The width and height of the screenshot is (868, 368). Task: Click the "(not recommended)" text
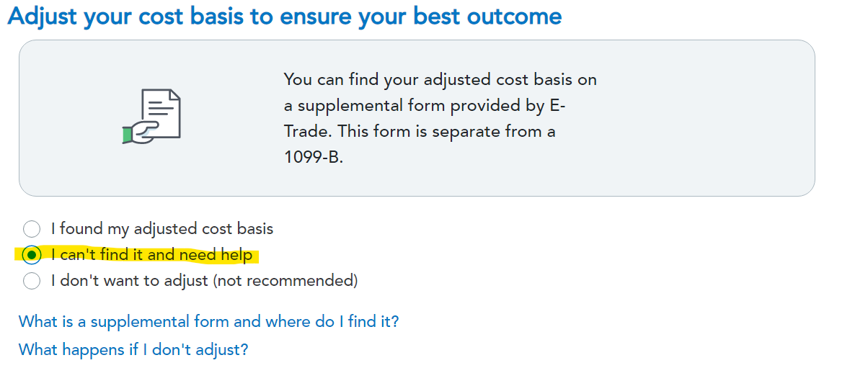click(285, 281)
